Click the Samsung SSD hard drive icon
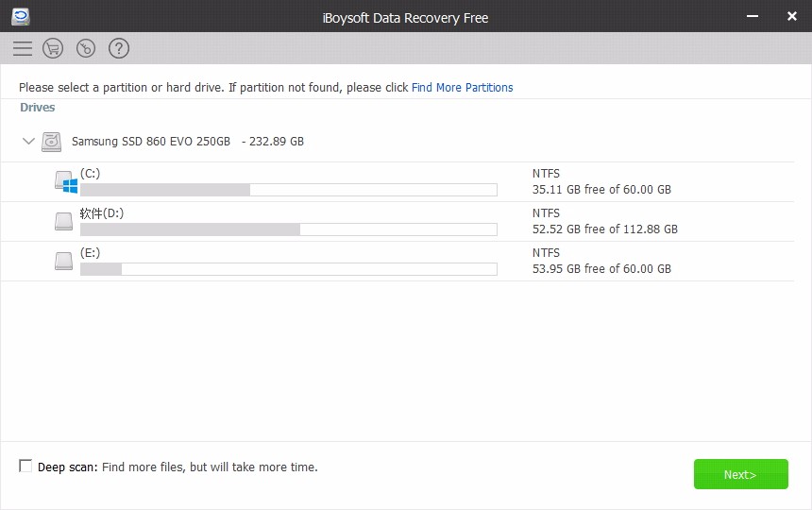This screenshot has width=812, height=510. point(51,142)
